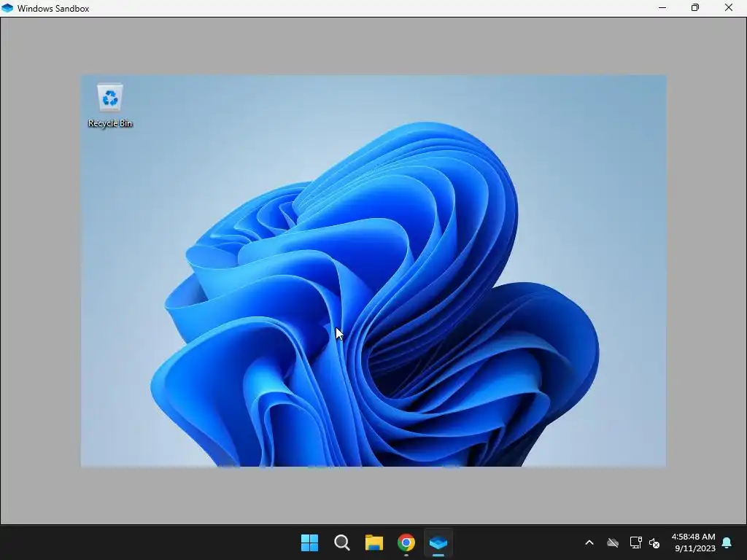747x560 pixels.
Task: Show hidden system tray icons
Action: click(x=589, y=542)
